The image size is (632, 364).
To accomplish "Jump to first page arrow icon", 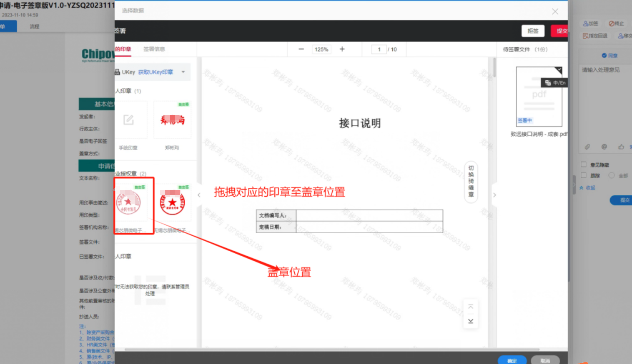I will pyautogui.click(x=471, y=307).
